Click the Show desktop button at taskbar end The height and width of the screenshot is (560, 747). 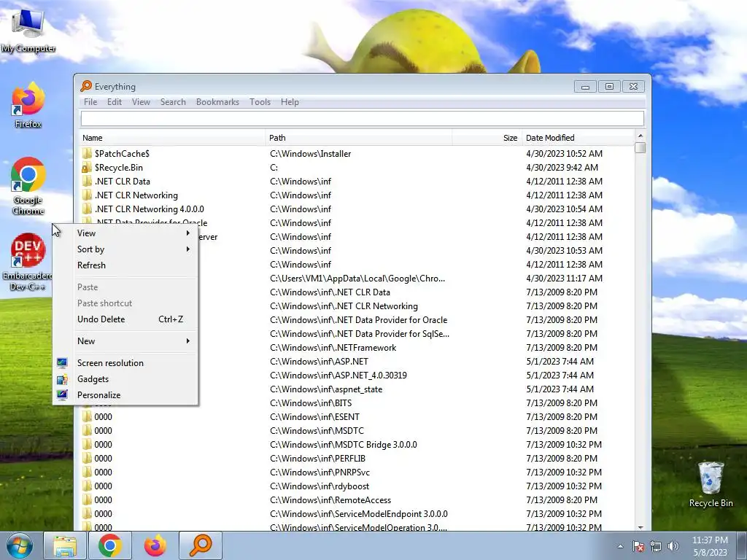tap(742, 545)
